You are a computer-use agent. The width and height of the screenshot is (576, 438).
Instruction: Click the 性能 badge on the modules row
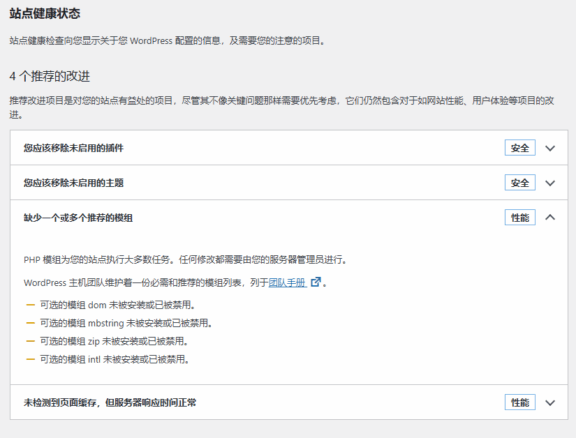[520, 218]
